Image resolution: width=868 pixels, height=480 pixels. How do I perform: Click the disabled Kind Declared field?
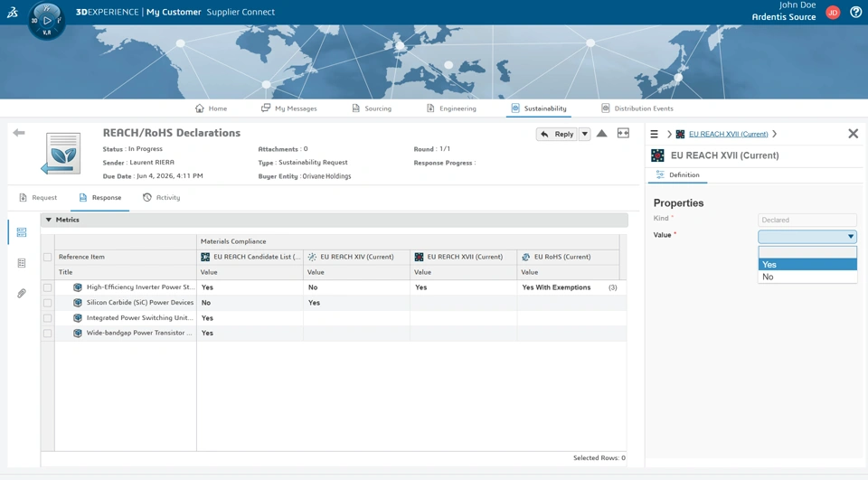tap(807, 220)
